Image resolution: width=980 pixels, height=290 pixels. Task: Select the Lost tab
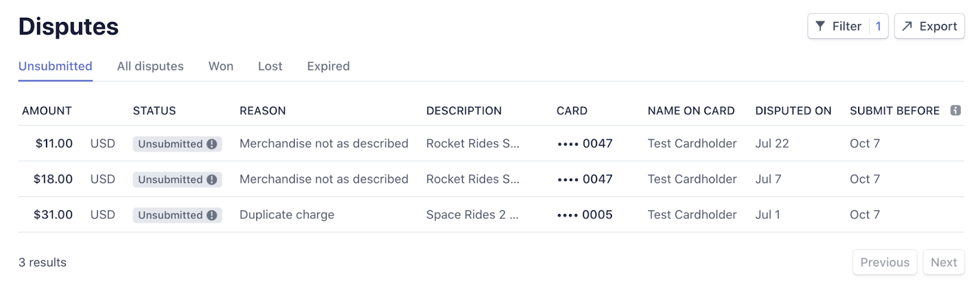point(270,66)
